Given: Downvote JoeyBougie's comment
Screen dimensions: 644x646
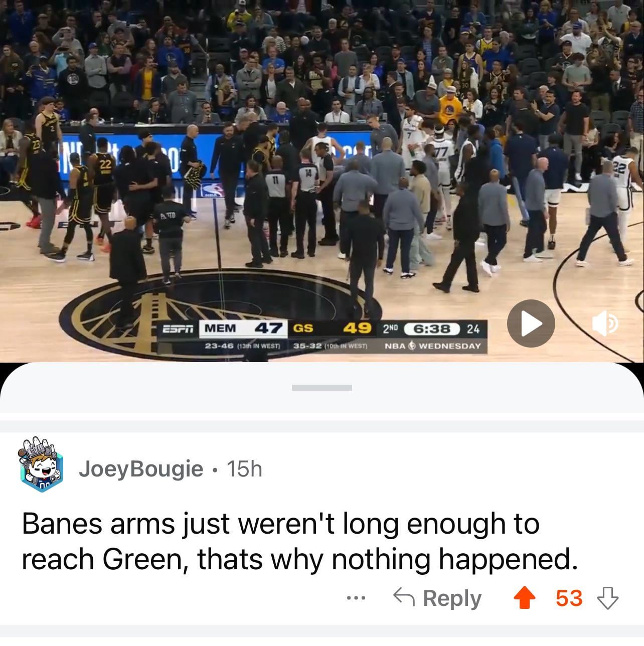Looking at the screenshot, I should 607,598.
